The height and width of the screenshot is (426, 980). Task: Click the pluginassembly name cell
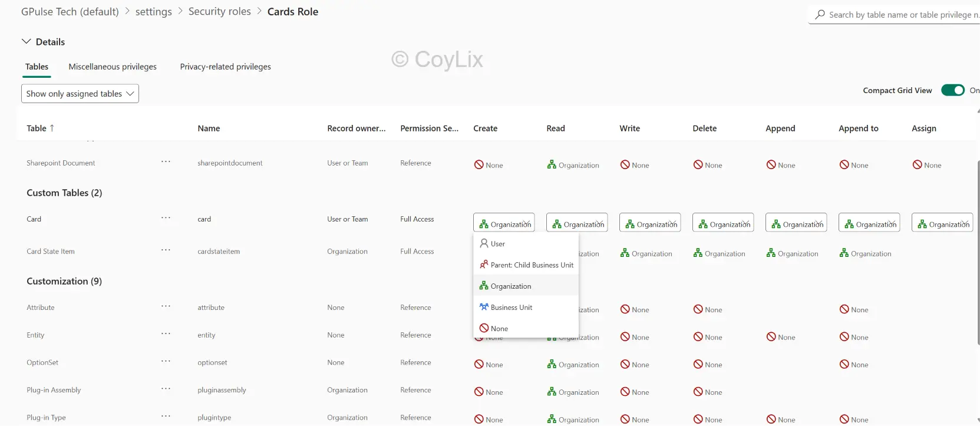pyautogui.click(x=222, y=390)
